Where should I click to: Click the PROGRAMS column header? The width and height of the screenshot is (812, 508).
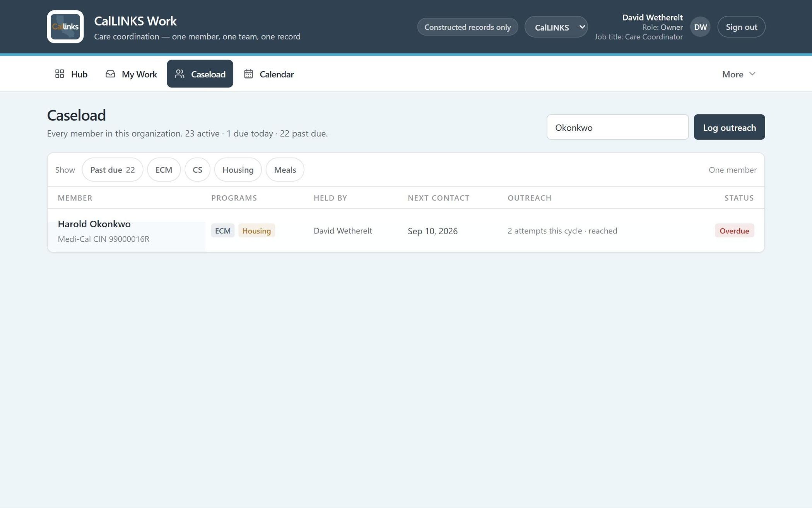tap(234, 198)
